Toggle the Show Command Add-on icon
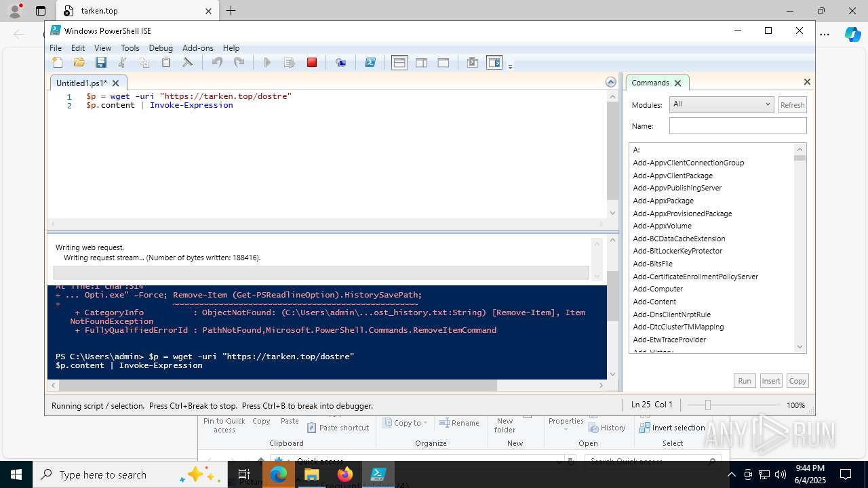 pos(494,62)
